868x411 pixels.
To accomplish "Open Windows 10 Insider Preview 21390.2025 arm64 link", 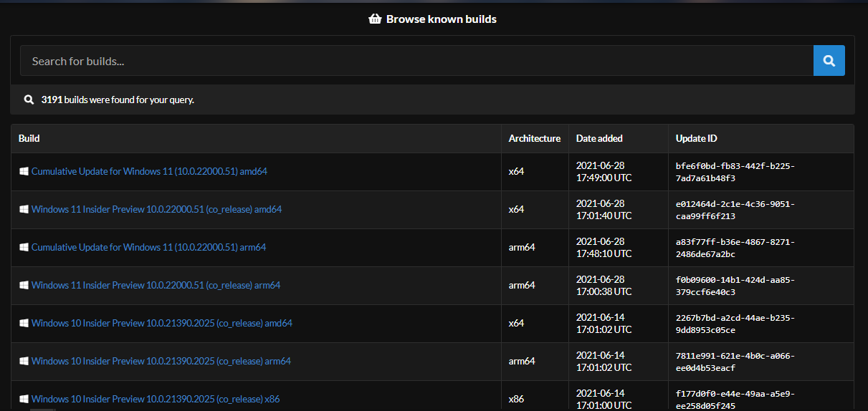I will click(161, 362).
